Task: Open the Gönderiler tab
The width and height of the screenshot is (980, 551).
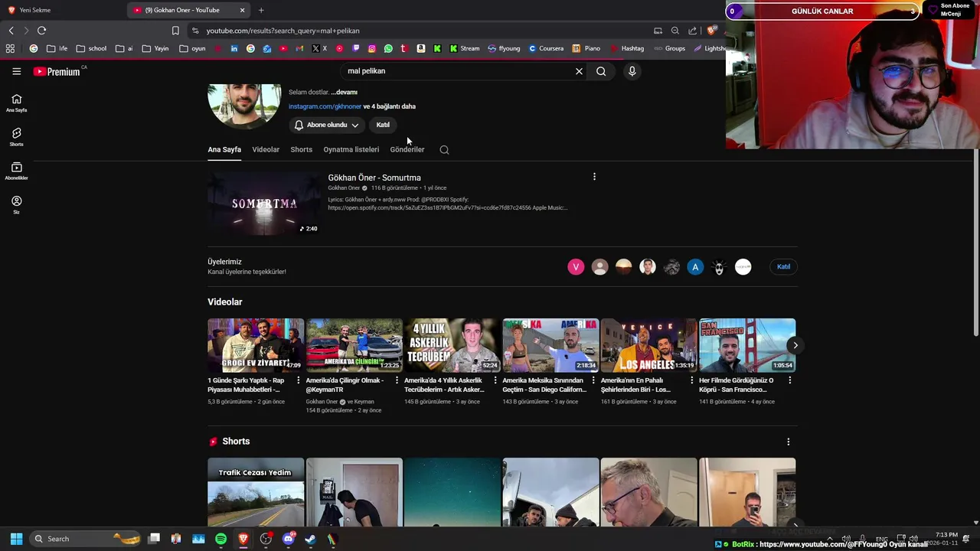Action: click(407, 150)
